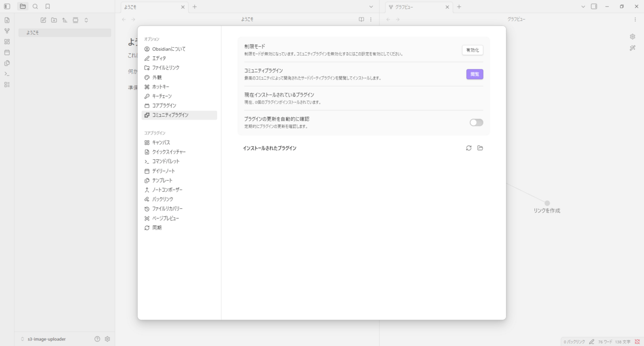Viewport: 644px width, 346px height.
Task: Open the s3-image-uploader vault switcher
Action: tap(43, 339)
